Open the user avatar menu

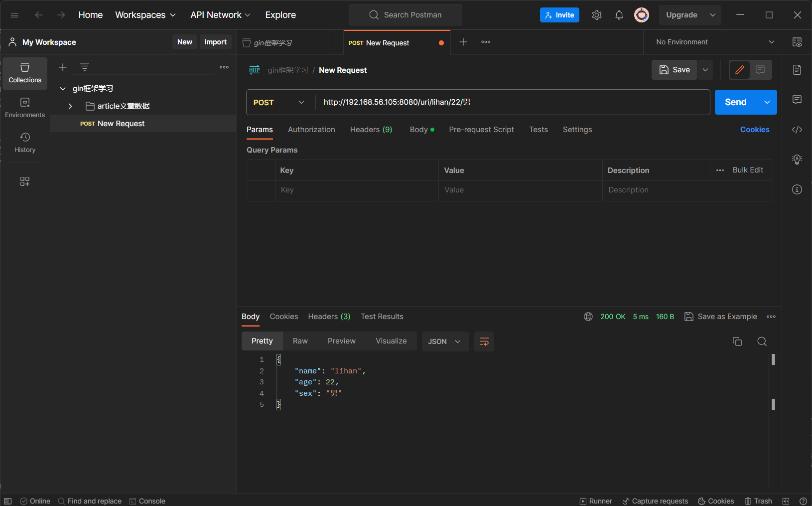click(x=642, y=15)
